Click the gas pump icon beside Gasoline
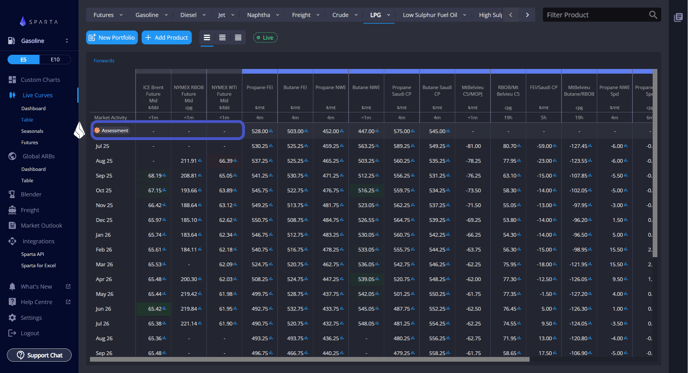This screenshot has width=688, height=373. [12, 40]
